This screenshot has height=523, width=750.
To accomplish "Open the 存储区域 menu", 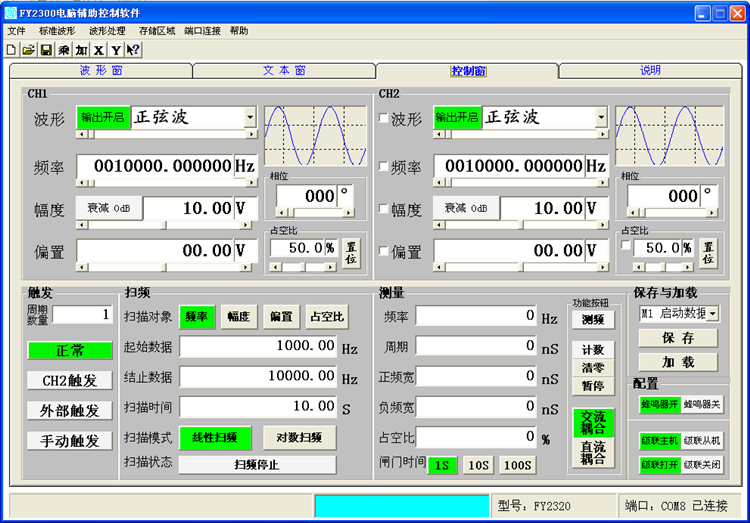I will [157, 31].
